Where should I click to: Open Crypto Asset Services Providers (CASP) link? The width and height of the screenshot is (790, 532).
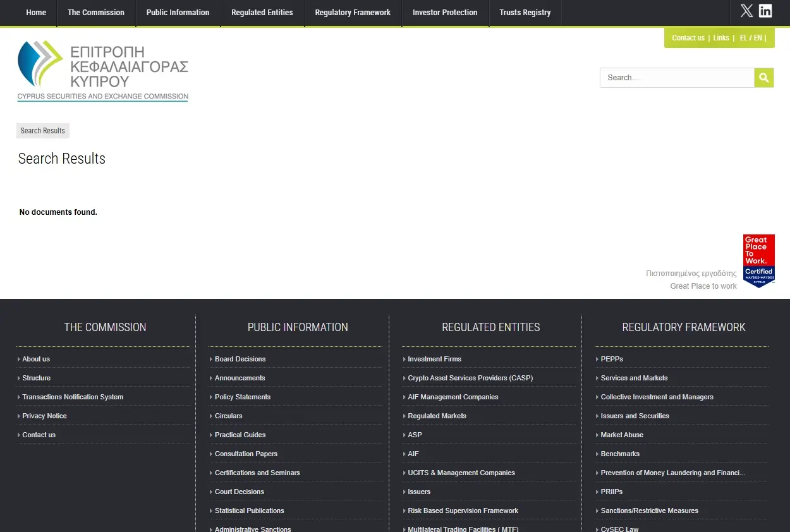470,378
